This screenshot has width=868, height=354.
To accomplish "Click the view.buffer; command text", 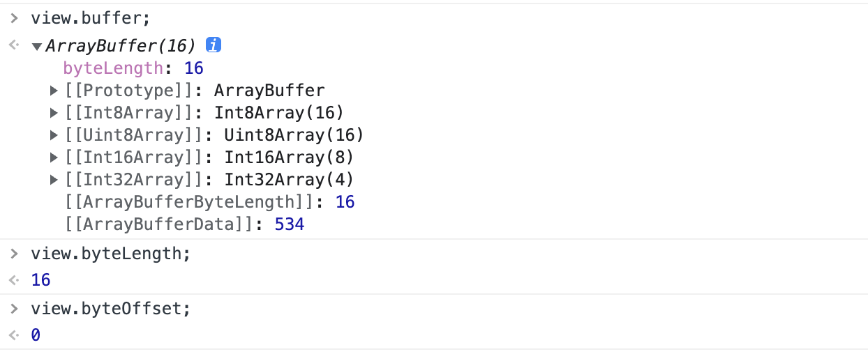I will (91, 19).
